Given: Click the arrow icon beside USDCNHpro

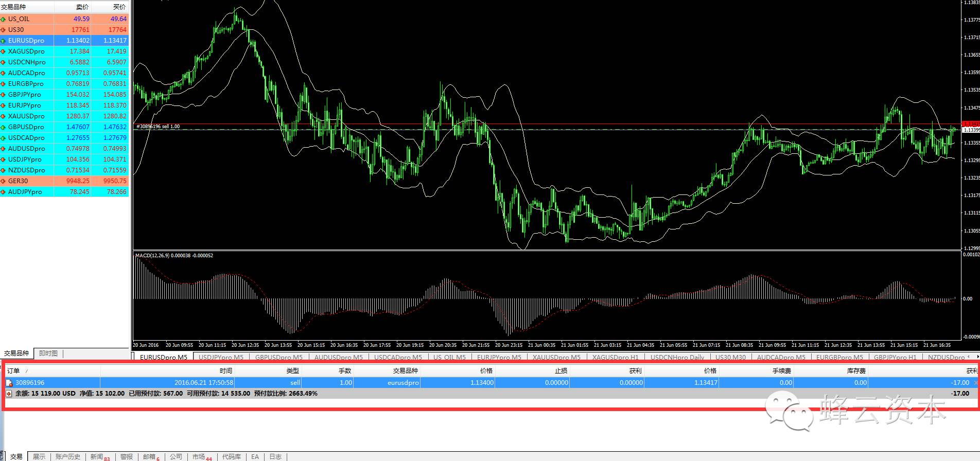Looking at the screenshot, I should coord(4,62).
